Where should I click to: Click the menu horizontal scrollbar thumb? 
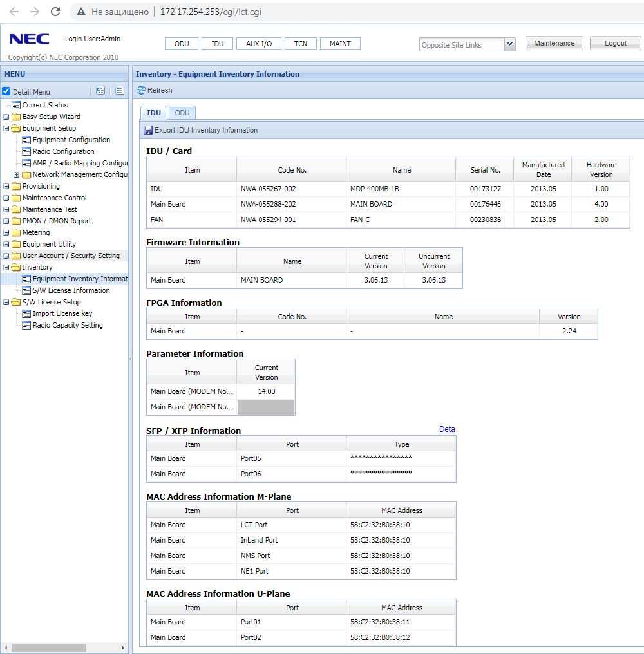point(49,648)
